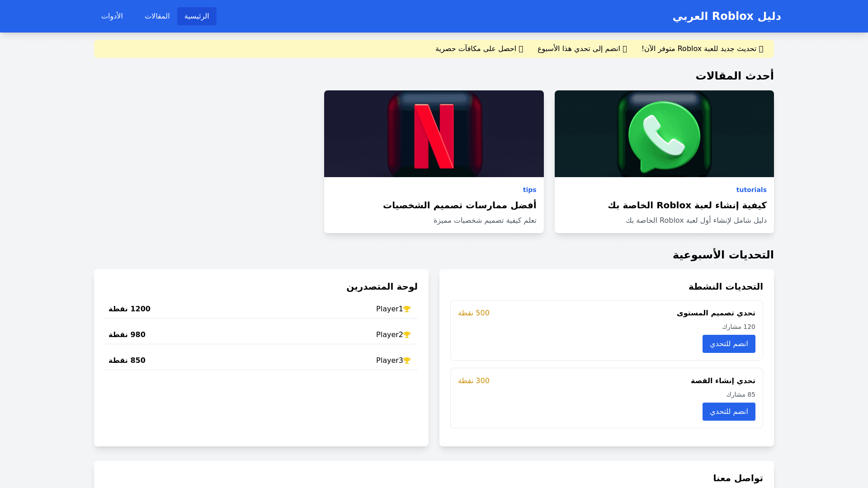868x488 pixels.
Task: Click the دليل Roblox العربي site title
Action: (x=726, y=16)
